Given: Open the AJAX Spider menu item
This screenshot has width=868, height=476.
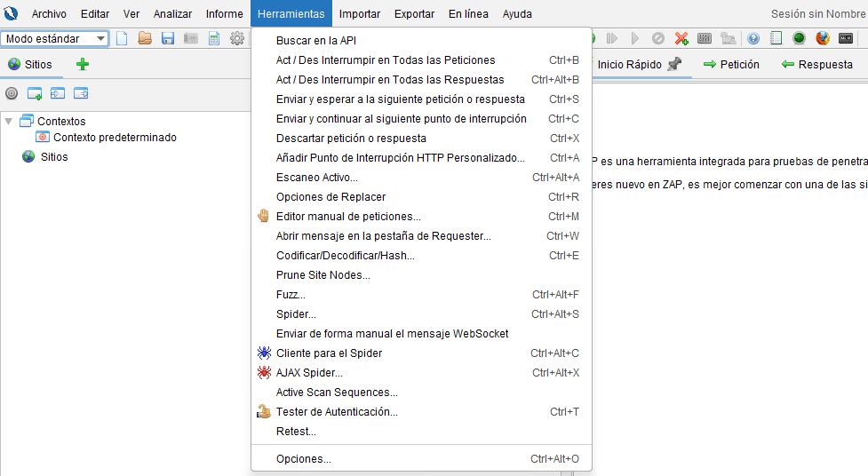Looking at the screenshot, I should tap(309, 373).
